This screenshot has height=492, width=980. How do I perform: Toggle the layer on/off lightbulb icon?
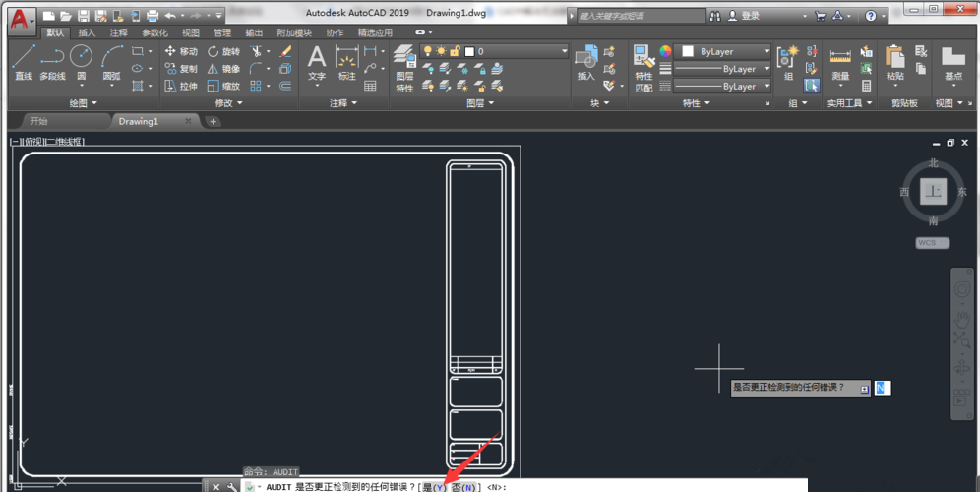(x=427, y=51)
